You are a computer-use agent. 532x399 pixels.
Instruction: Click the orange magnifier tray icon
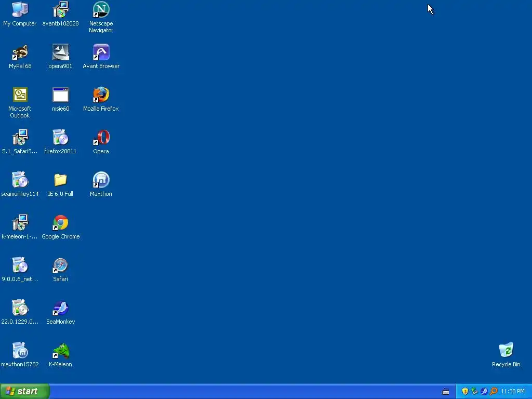click(494, 392)
